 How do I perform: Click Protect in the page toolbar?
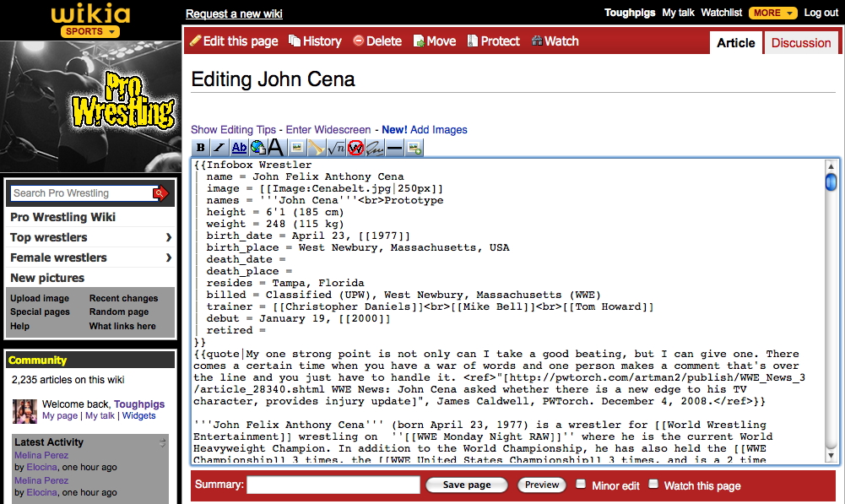494,41
